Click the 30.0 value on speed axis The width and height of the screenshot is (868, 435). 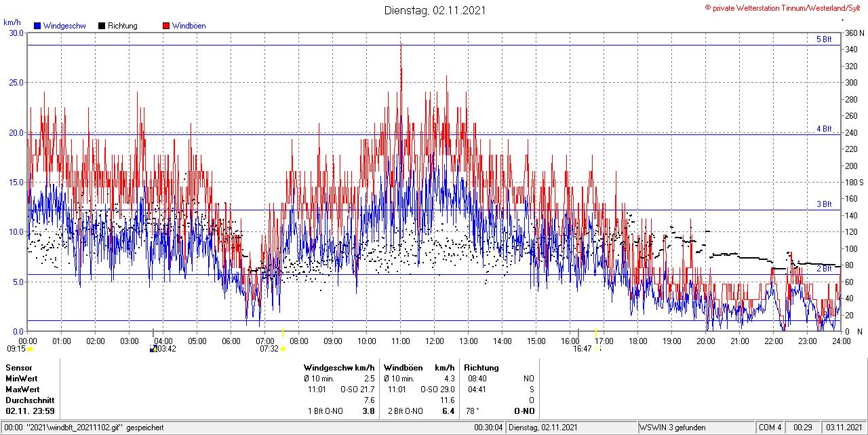click(16, 33)
